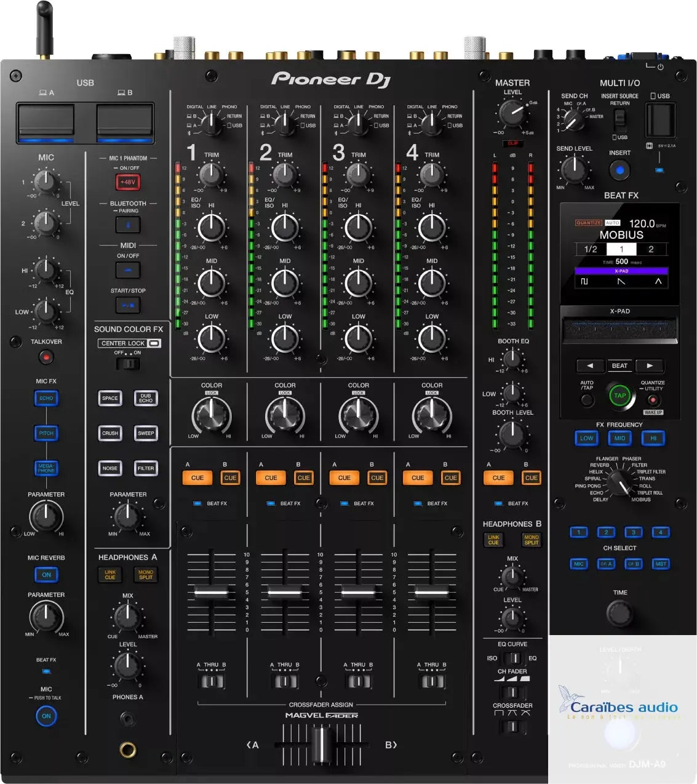Viewport: 697px width, 784px height.
Task: Toggle the round MIC ON push-to-talk button
Action: pos(46,716)
